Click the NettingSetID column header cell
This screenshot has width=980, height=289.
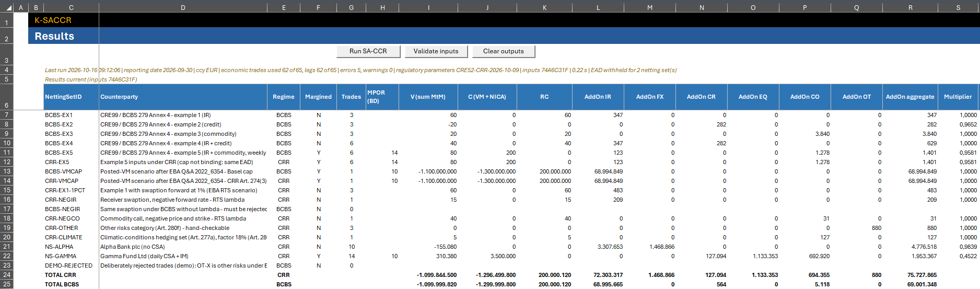click(71, 97)
